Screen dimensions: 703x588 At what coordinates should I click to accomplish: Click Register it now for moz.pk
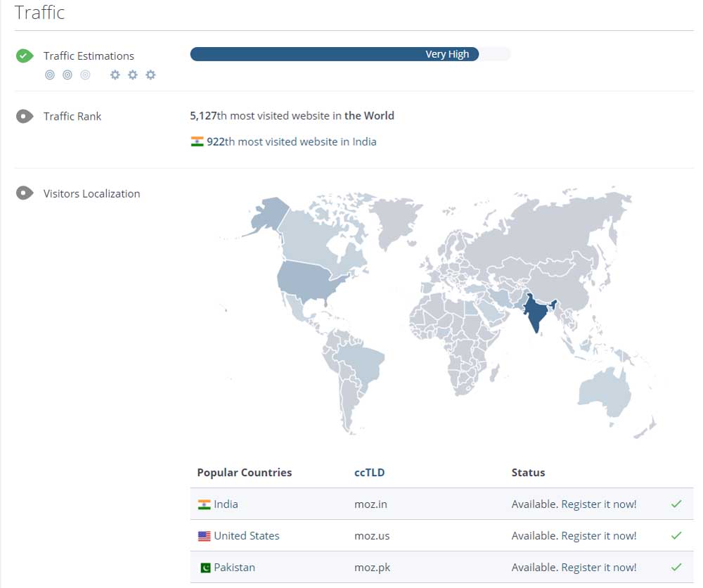(x=598, y=568)
